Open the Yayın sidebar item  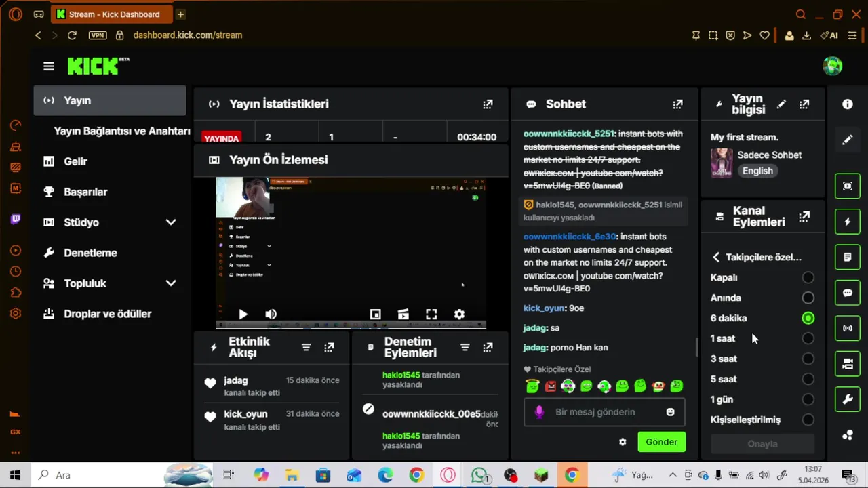110,100
